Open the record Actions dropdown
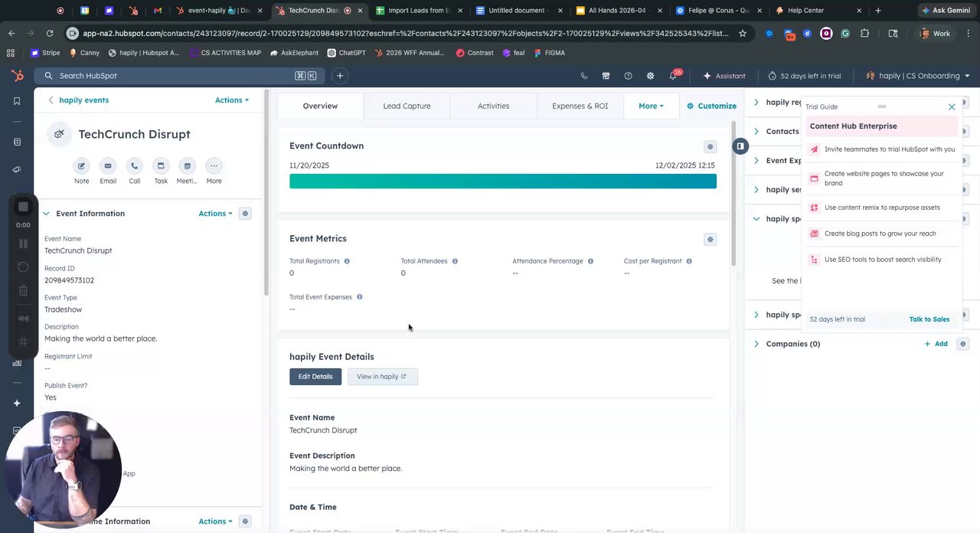This screenshot has width=980, height=533. pos(231,100)
